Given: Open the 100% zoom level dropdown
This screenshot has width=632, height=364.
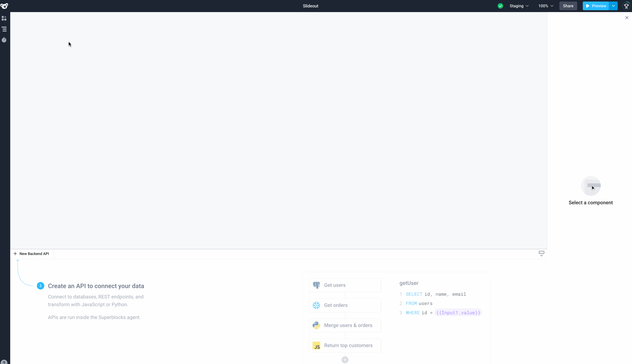Looking at the screenshot, I should 545,6.
